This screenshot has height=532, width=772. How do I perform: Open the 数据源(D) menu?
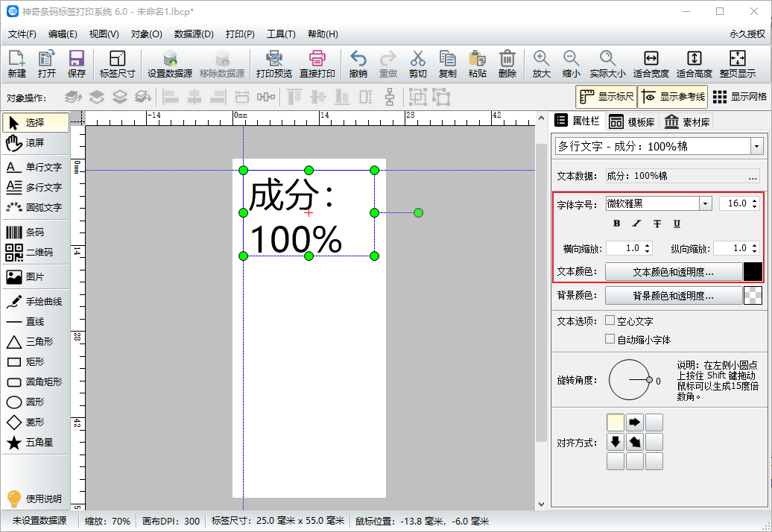194,34
